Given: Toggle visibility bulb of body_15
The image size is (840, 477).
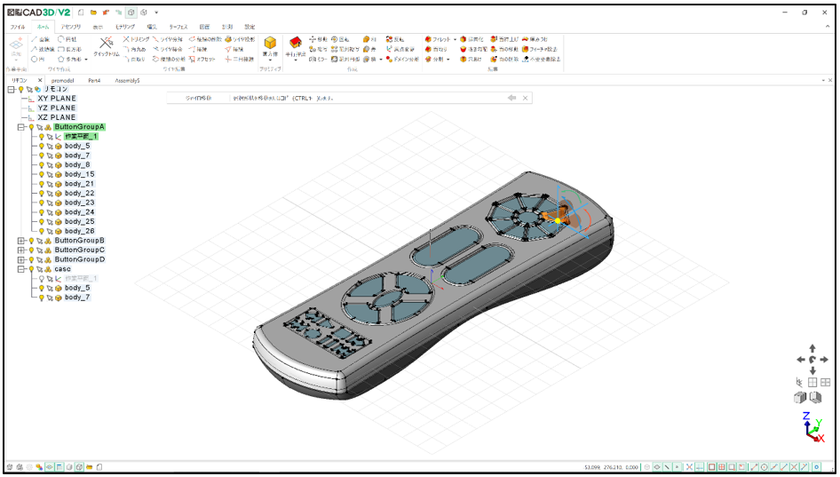Looking at the screenshot, I should tap(41, 174).
